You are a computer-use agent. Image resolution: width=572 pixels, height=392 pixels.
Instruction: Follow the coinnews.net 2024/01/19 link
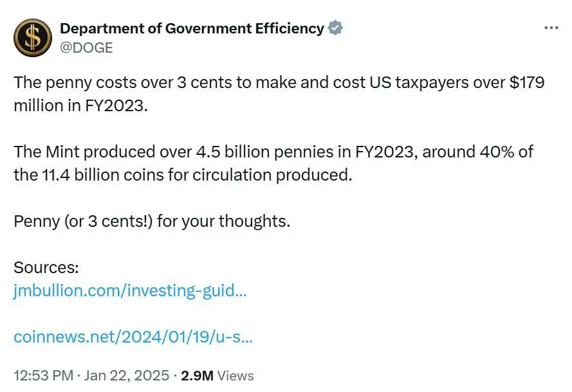coord(133,337)
